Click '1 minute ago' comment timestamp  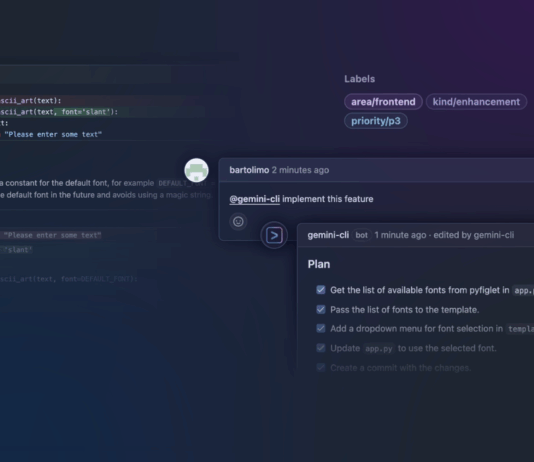[x=400, y=235]
